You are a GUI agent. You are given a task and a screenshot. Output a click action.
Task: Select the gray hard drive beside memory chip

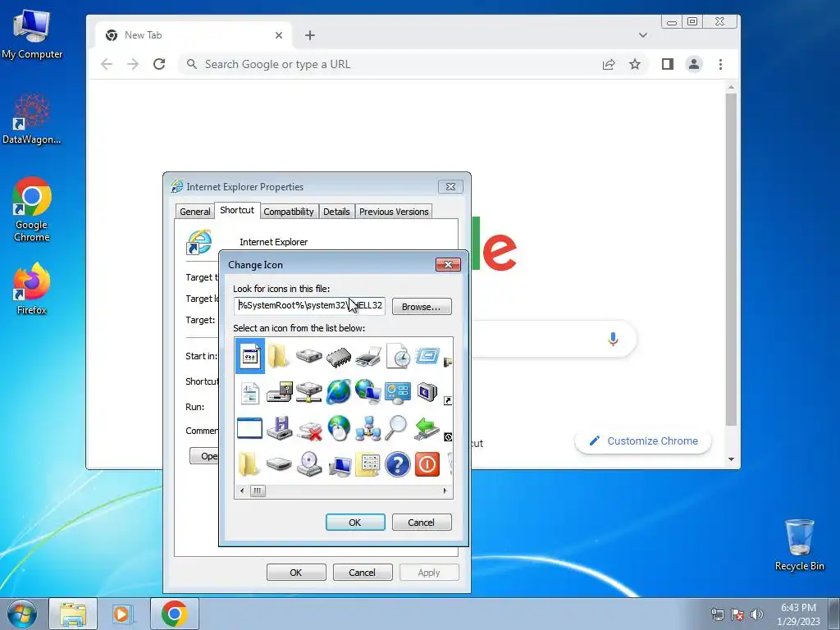click(x=309, y=356)
